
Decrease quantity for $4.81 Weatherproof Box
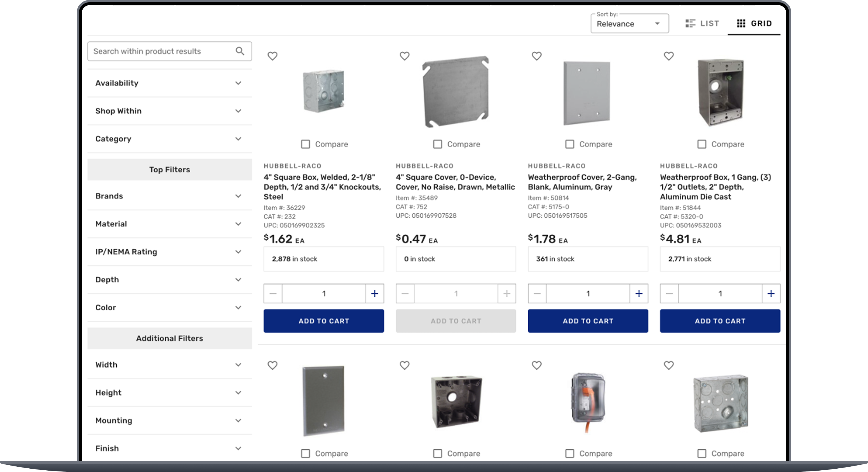[x=669, y=294]
